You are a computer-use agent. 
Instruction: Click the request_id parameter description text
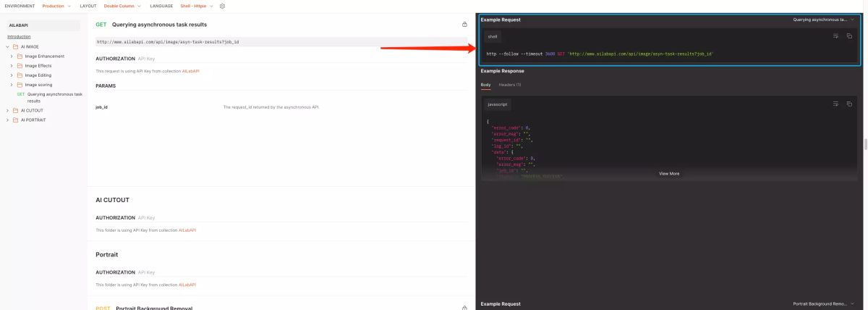coord(271,107)
